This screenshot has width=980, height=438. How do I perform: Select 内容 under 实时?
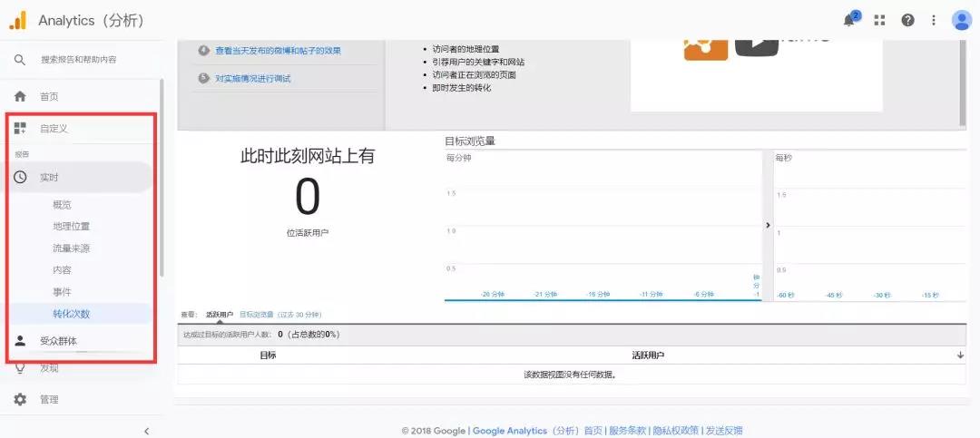tap(62, 270)
